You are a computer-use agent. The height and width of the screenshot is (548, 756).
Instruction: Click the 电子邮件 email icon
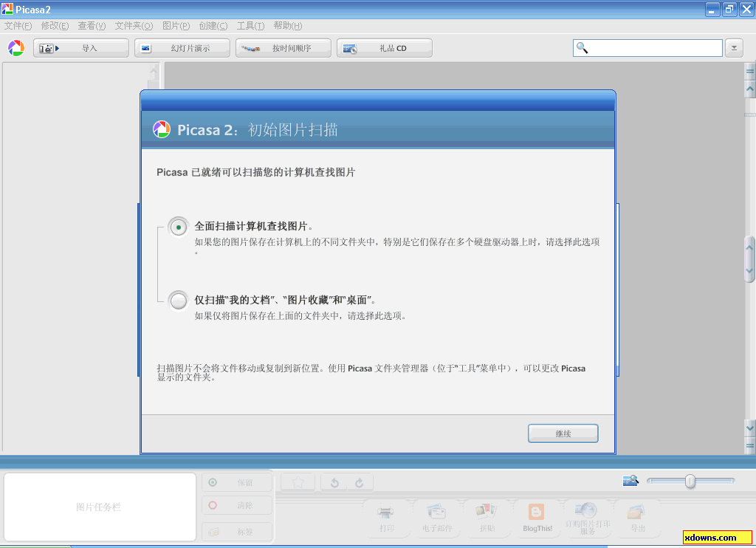437,518
